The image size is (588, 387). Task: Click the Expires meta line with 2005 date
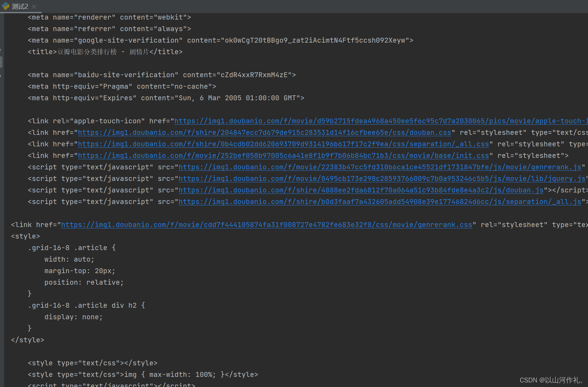point(166,98)
